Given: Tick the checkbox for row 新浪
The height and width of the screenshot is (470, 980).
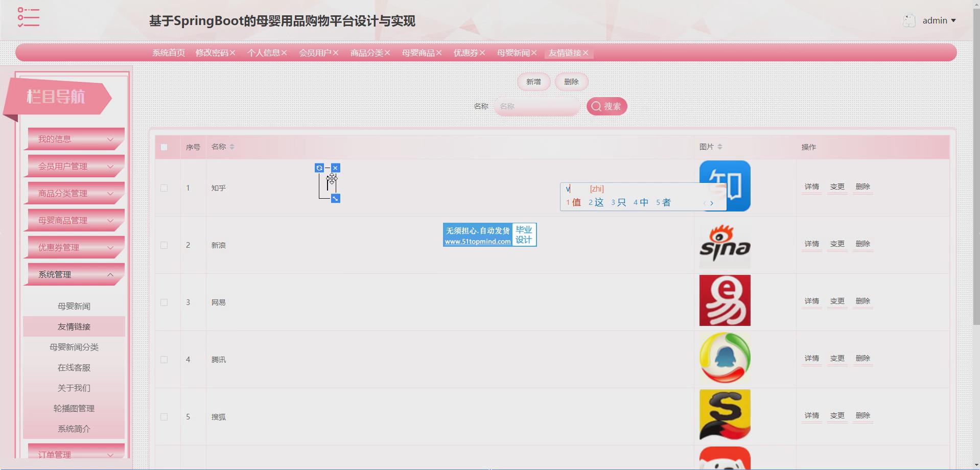Looking at the screenshot, I should coord(164,245).
